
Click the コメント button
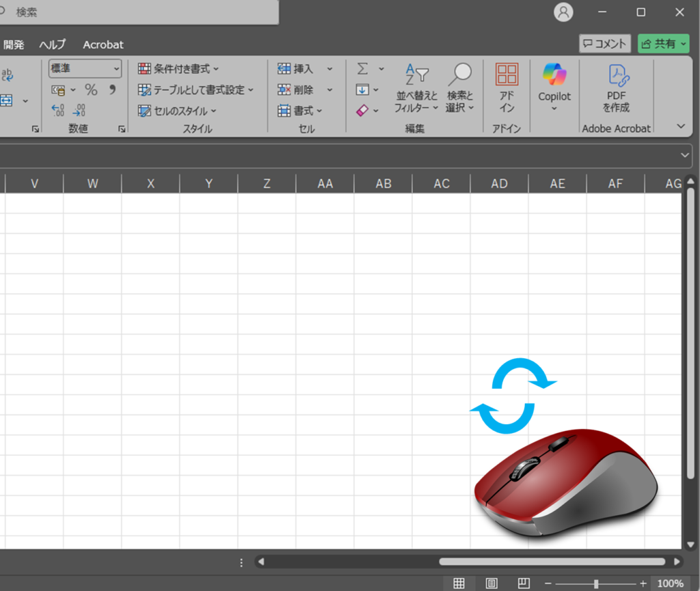[604, 44]
